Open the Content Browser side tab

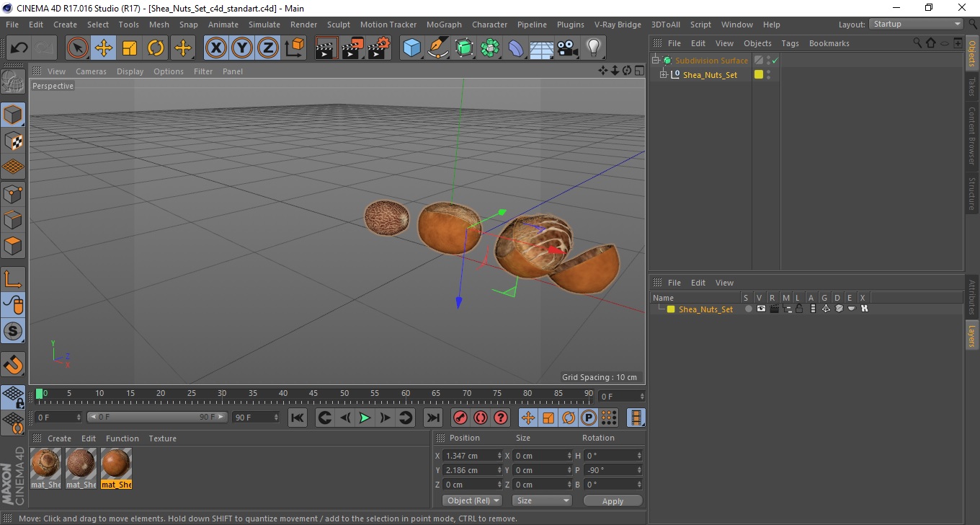pyautogui.click(x=971, y=135)
